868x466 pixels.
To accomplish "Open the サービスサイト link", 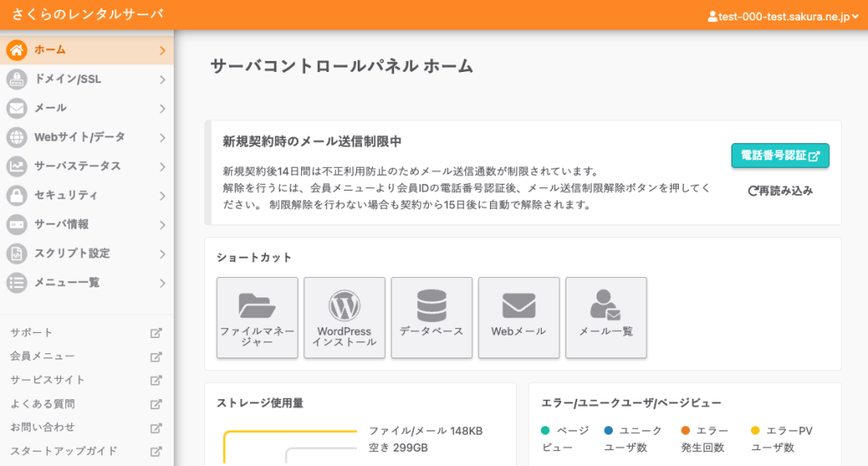I will (x=47, y=380).
